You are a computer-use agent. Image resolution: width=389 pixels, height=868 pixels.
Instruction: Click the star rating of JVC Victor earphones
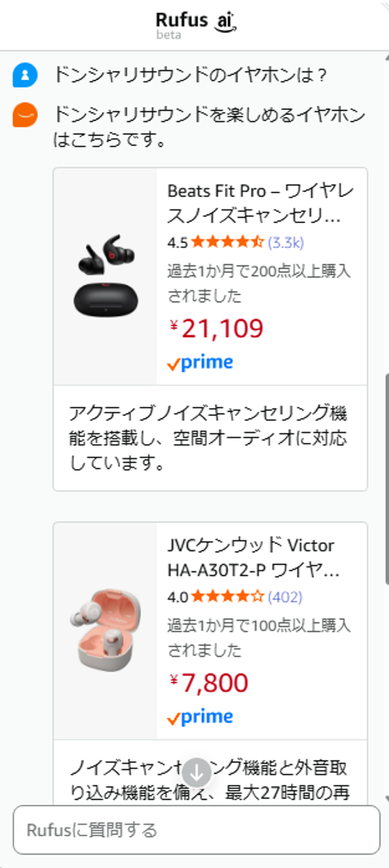pos(227,597)
